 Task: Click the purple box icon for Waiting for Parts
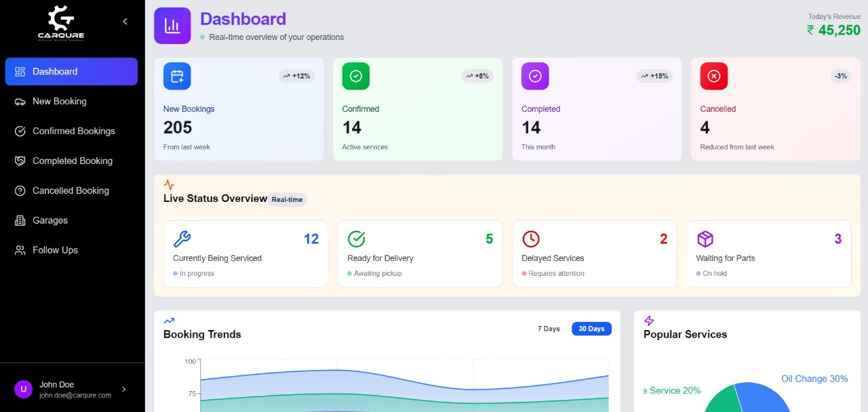pyautogui.click(x=705, y=239)
